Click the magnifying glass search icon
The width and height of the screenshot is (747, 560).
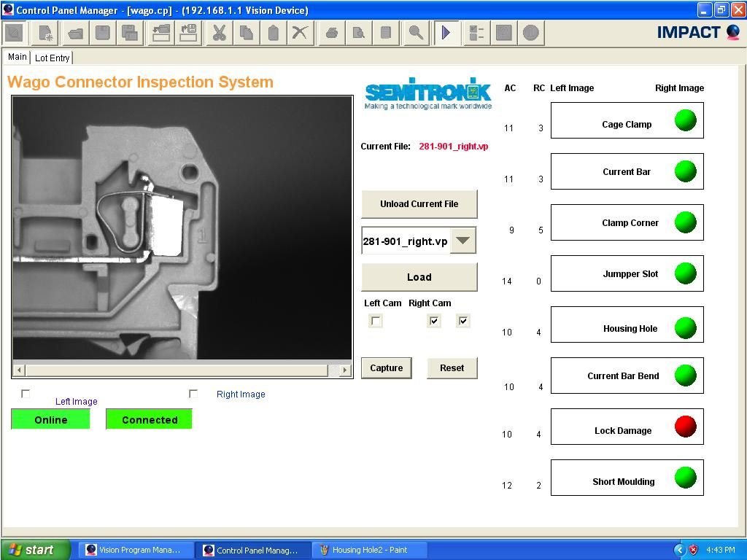tap(415, 33)
